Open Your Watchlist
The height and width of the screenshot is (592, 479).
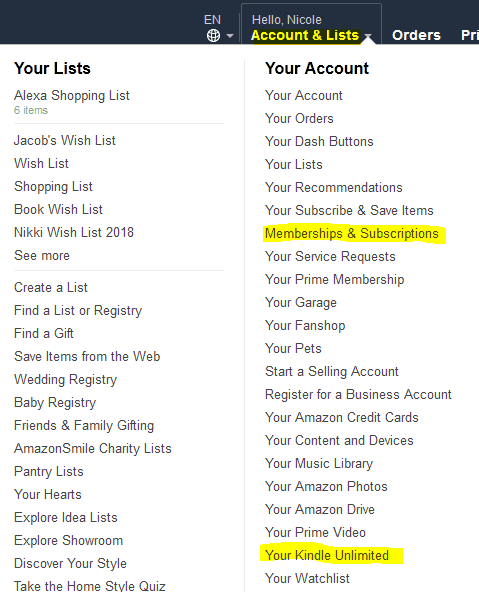(x=307, y=578)
